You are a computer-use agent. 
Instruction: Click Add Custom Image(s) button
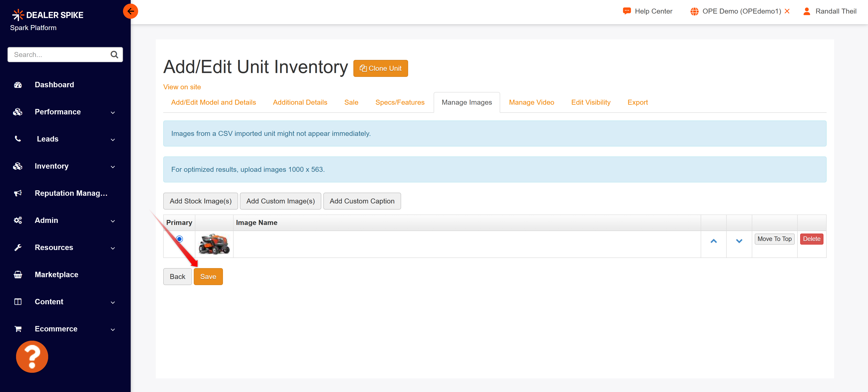[x=280, y=201]
